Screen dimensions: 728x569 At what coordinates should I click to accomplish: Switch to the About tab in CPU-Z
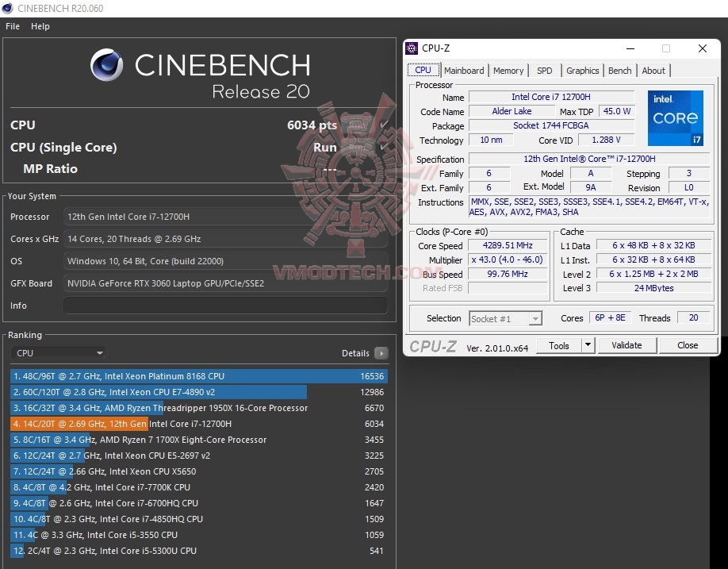click(x=653, y=71)
